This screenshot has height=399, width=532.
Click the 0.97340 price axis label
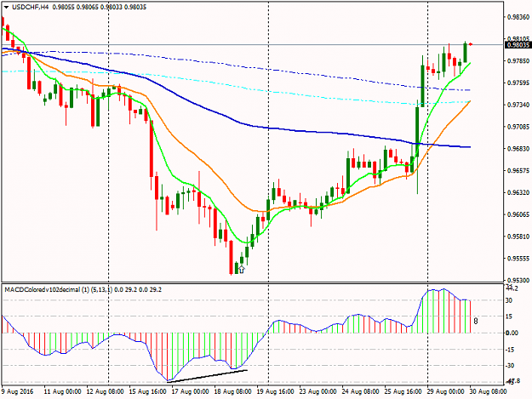click(x=518, y=105)
